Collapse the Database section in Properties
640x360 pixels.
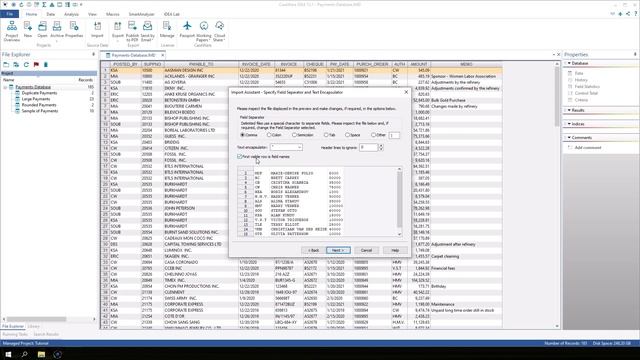tap(569, 63)
